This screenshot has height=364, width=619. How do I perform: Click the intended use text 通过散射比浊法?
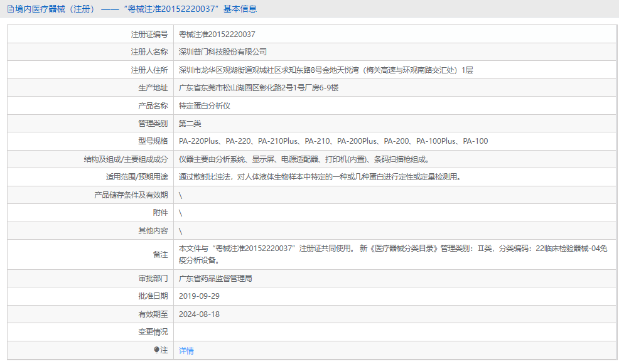pos(320,177)
